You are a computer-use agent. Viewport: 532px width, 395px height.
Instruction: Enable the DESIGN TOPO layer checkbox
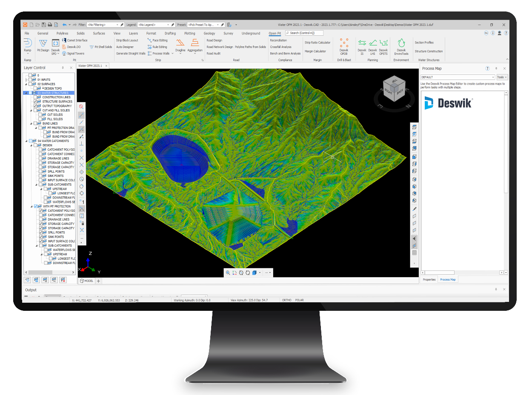(x=35, y=88)
